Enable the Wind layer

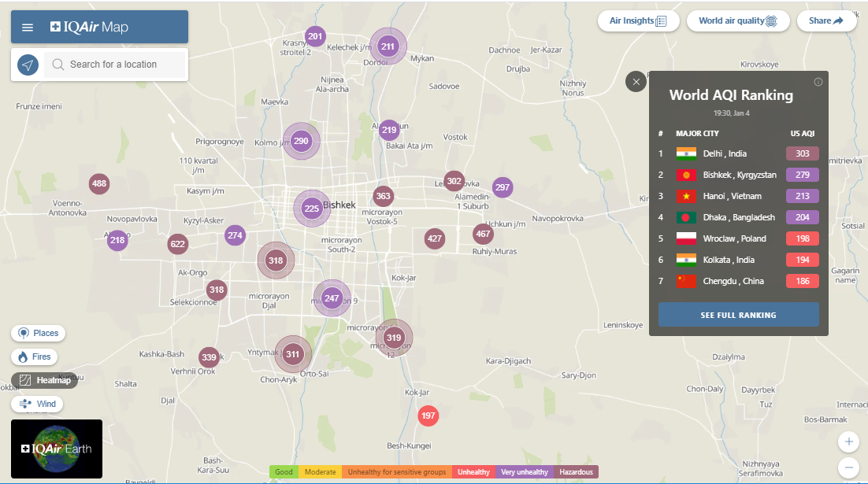(37, 404)
